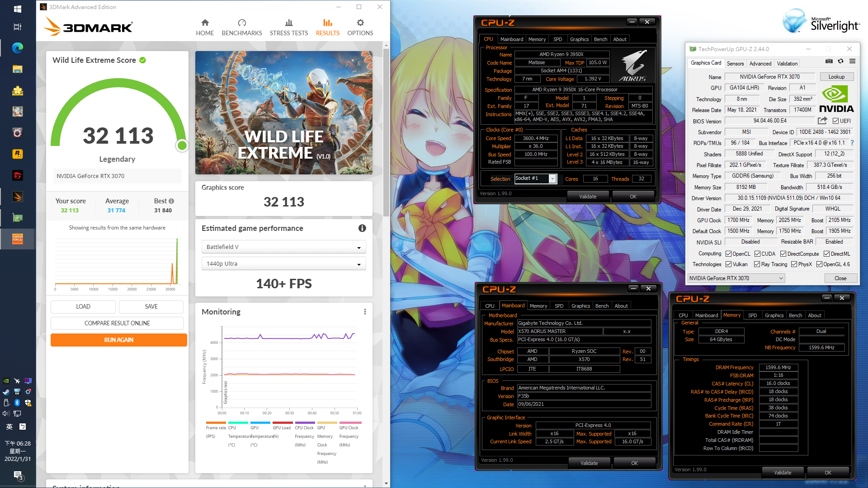Click Bus Interface question mark in GPU-Z

pyautogui.click(x=852, y=143)
